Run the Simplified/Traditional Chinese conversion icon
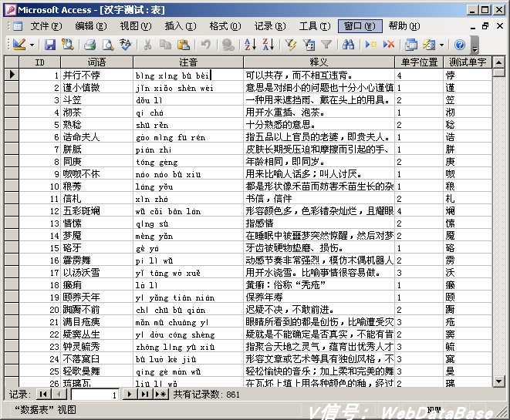 click(126, 45)
